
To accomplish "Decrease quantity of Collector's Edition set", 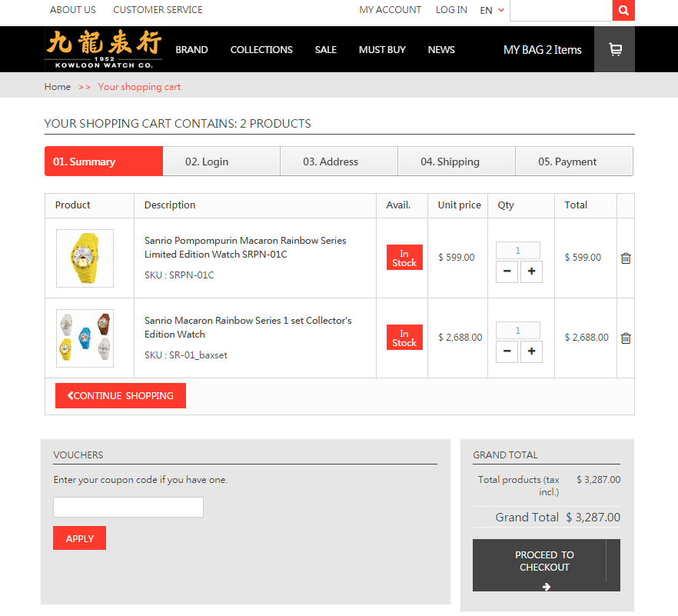I will (x=507, y=351).
